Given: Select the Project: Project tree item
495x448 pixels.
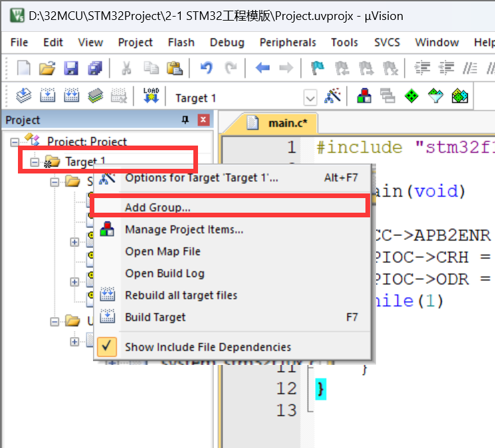Looking at the screenshot, I should 87,142.
